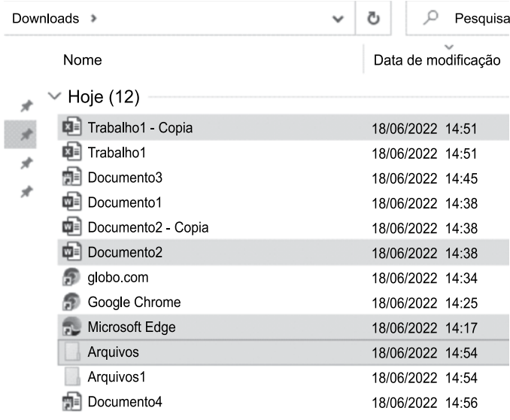Image resolution: width=510 pixels, height=420 pixels.
Task: Click the Word icon beside Documento1
Action: (72, 202)
